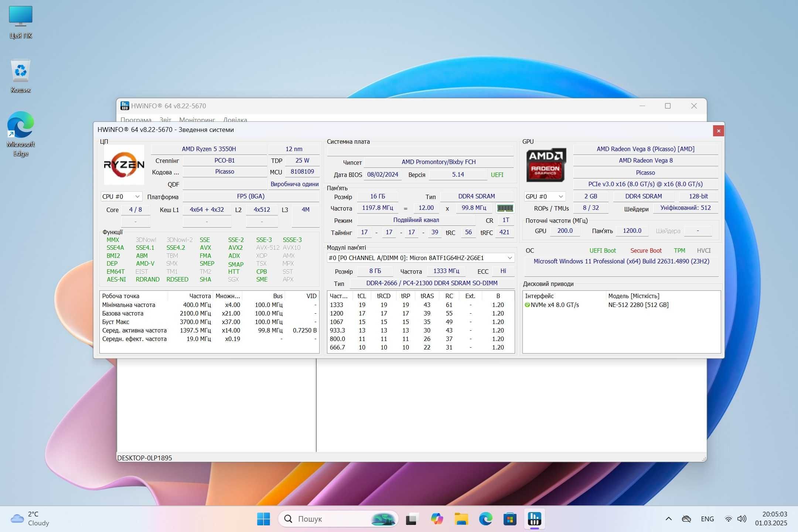Open the Звіт menu in HWiNFO main window

165,120
